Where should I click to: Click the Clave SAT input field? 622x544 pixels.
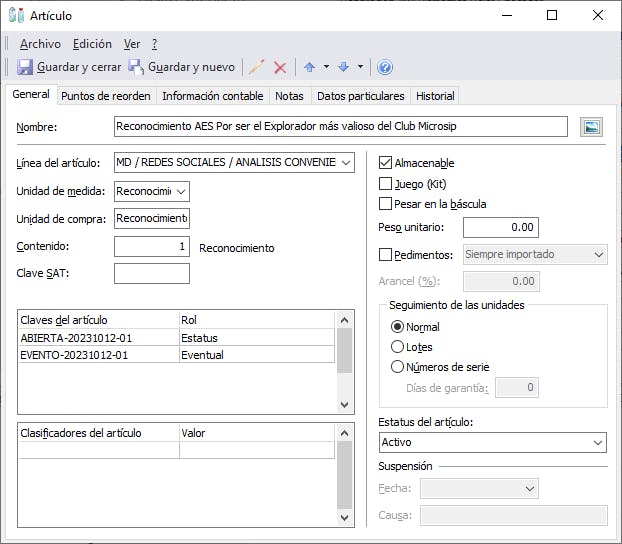coord(151,274)
